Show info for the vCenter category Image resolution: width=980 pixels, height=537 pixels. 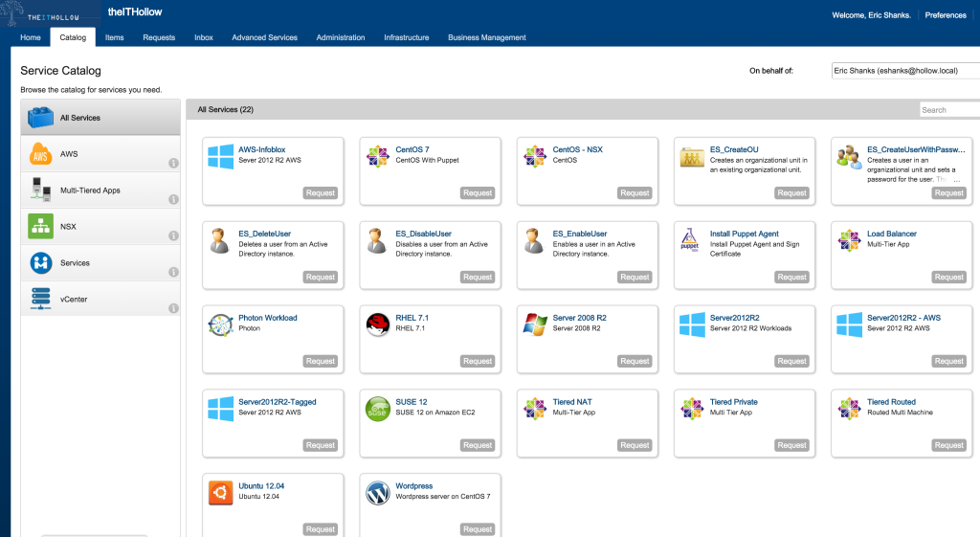pos(173,309)
